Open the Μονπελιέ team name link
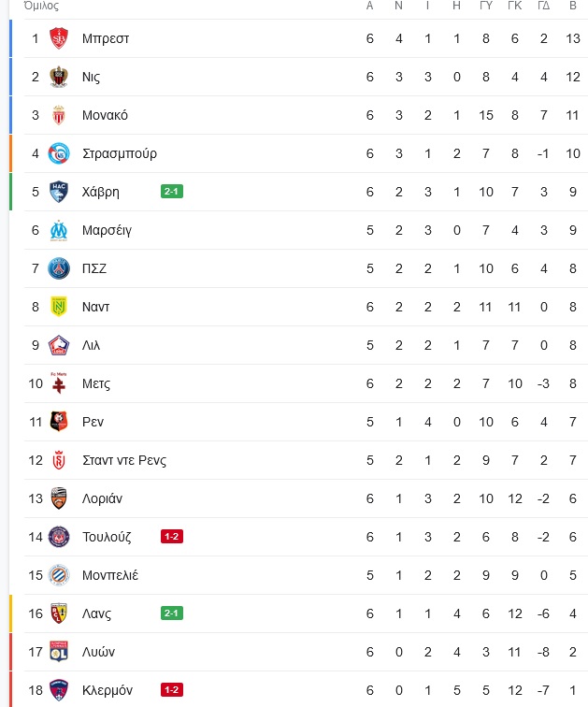The width and height of the screenshot is (588, 707). click(x=110, y=575)
